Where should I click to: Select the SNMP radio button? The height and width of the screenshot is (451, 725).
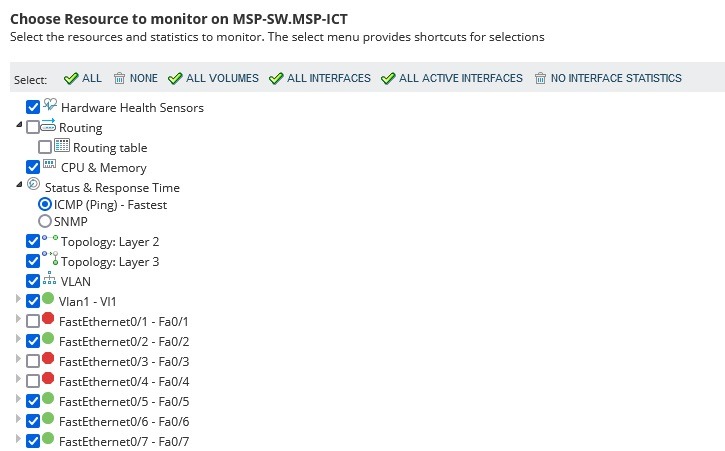point(44,221)
